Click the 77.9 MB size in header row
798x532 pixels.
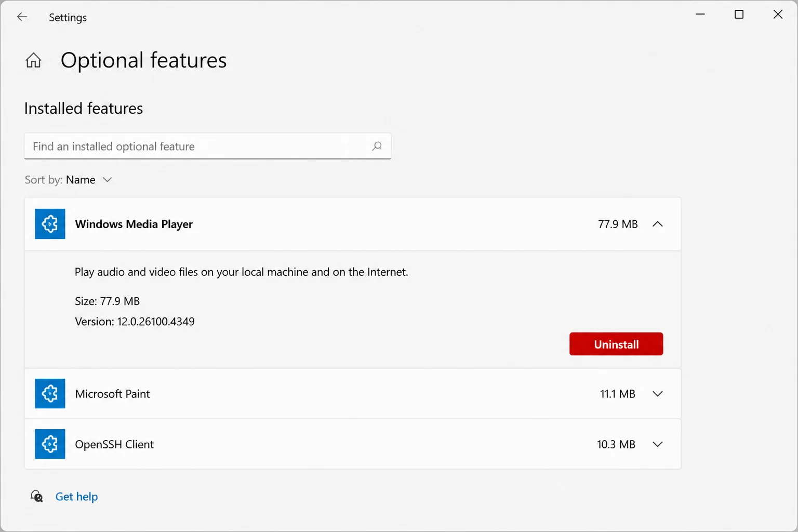coord(618,224)
